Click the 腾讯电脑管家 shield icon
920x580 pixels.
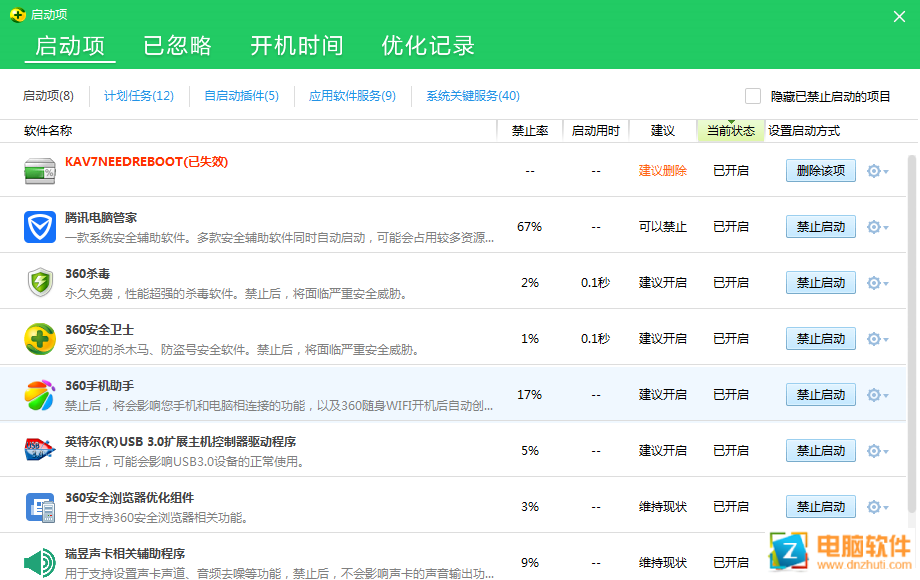coord(40,227)
